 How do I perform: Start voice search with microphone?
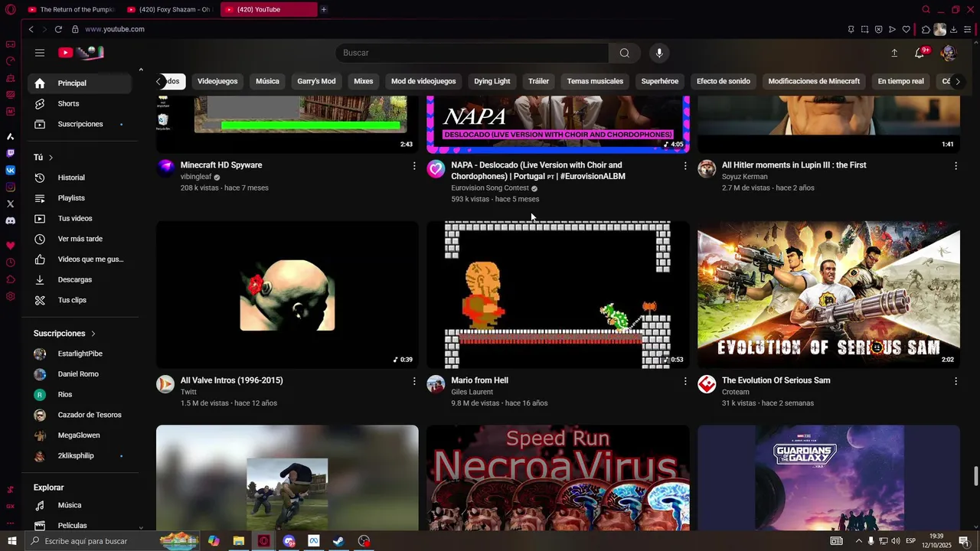[659, 53]
